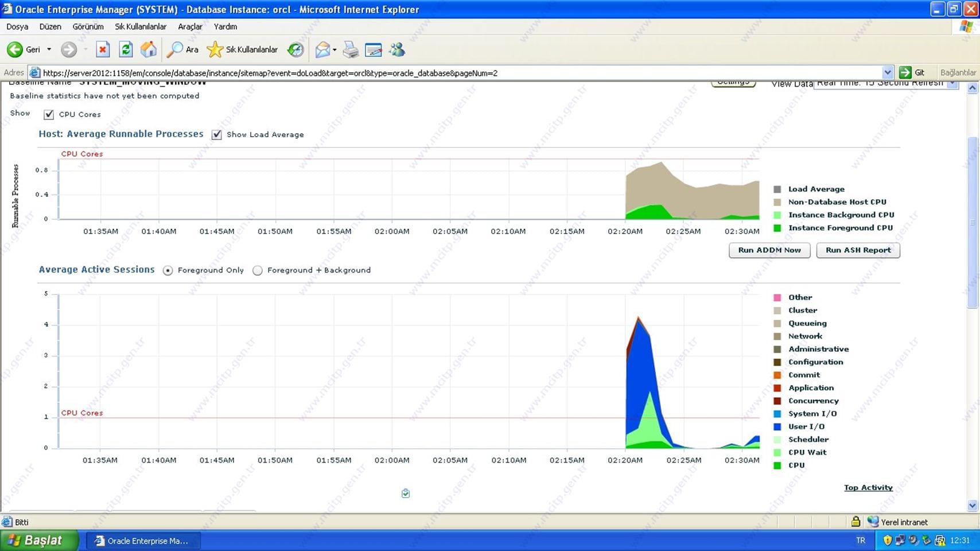
Task: Open the Ara search tool
Action: pos(182,49)
